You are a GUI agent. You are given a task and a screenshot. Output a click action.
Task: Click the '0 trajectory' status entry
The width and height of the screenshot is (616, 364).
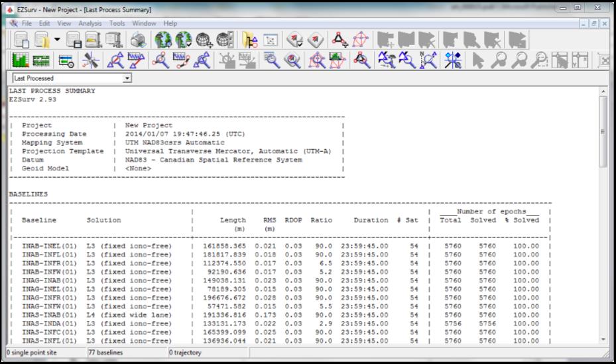(185, 352)
